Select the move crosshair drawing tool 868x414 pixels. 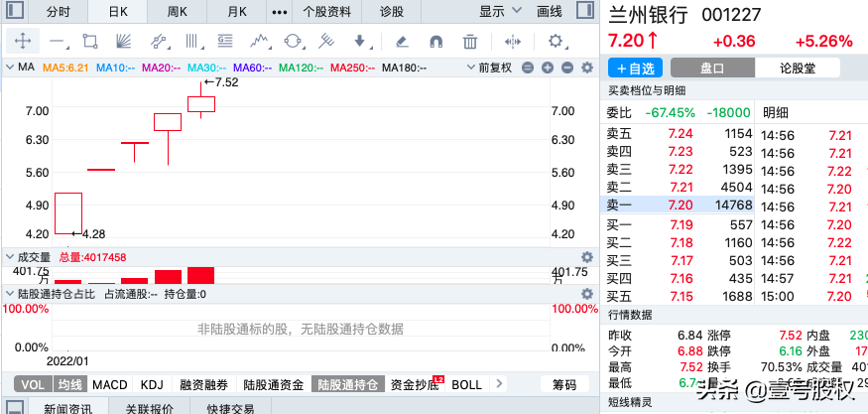(x=22, y=41)
